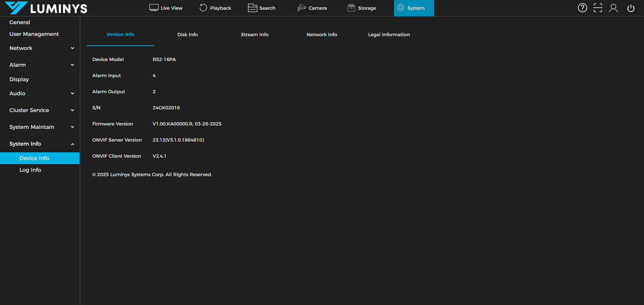This screenshot has height=305, width=644.
Task: Go to Playback in top navigation
Action: tap(215, 8)
